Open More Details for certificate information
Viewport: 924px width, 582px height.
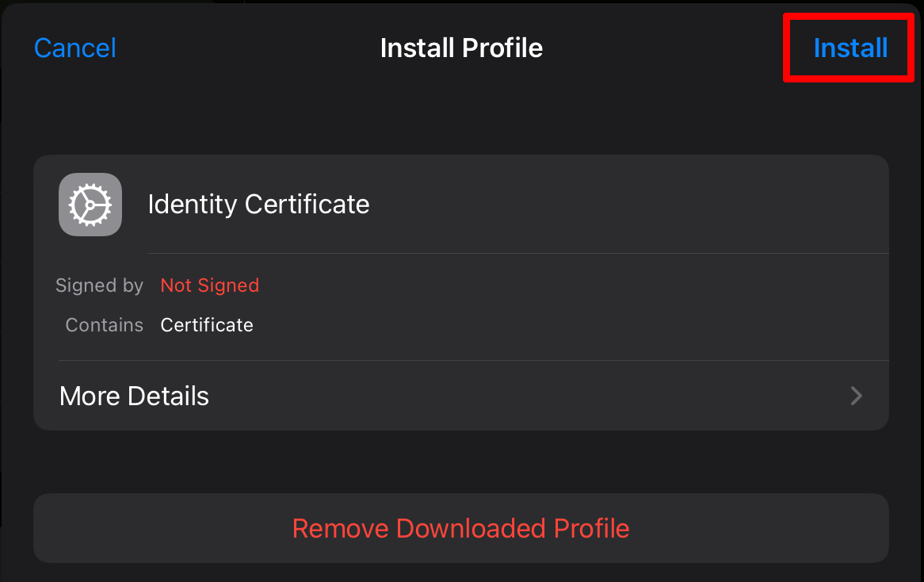133,396
